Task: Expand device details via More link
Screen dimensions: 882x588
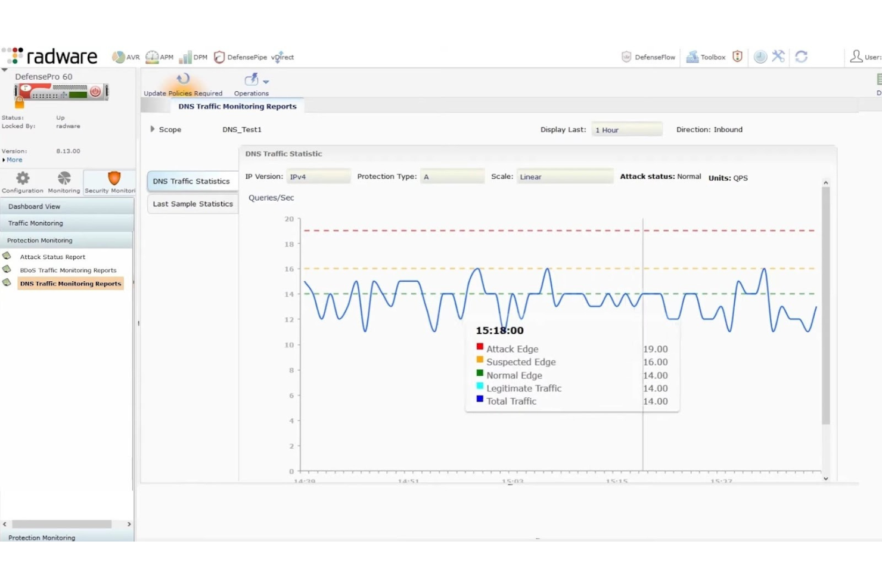Action: click(13, 160)
